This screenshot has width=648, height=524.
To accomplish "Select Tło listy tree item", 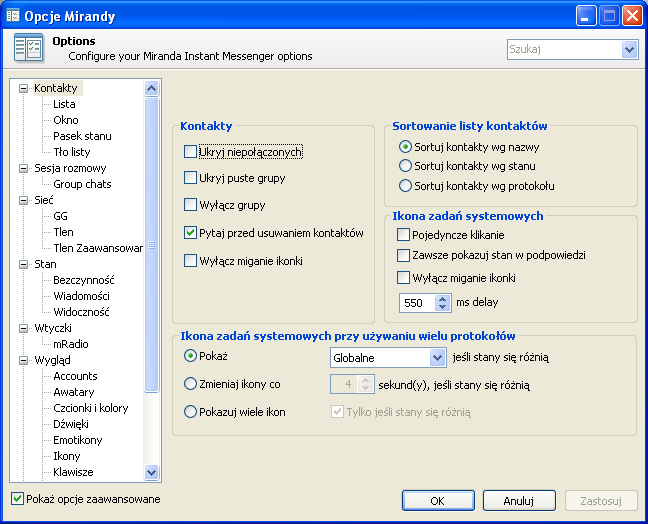I will (x=71, y=152).
